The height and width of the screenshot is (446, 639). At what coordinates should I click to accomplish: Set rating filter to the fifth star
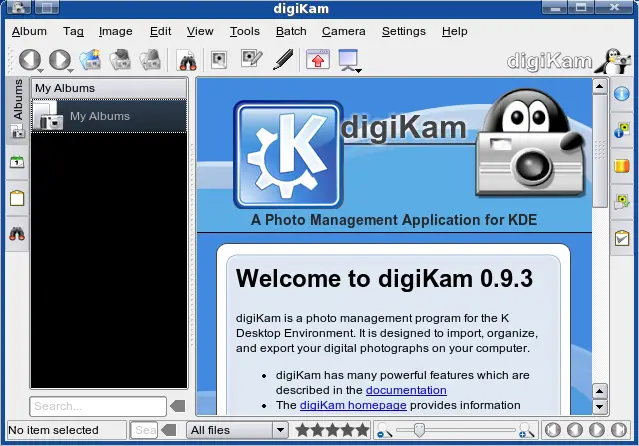click(x=362, y=430)
